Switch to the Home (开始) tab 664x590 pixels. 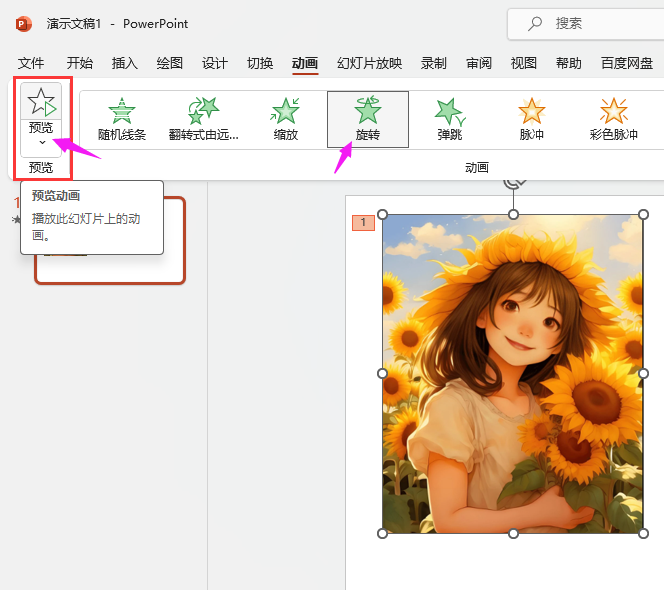click(x=80, y=63)
